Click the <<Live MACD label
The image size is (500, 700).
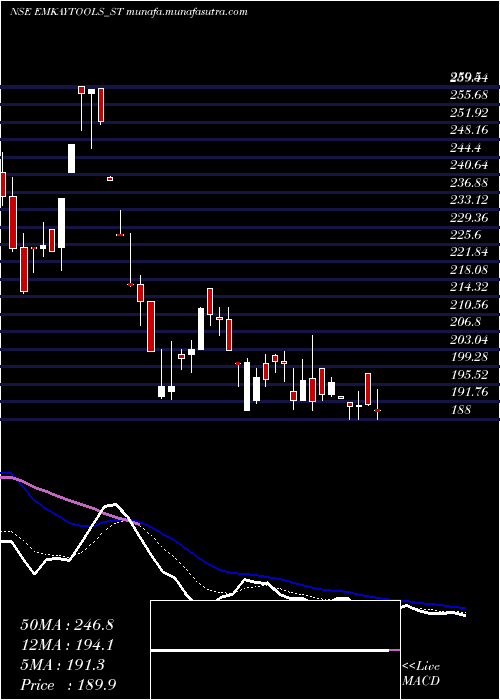(421, 674)
